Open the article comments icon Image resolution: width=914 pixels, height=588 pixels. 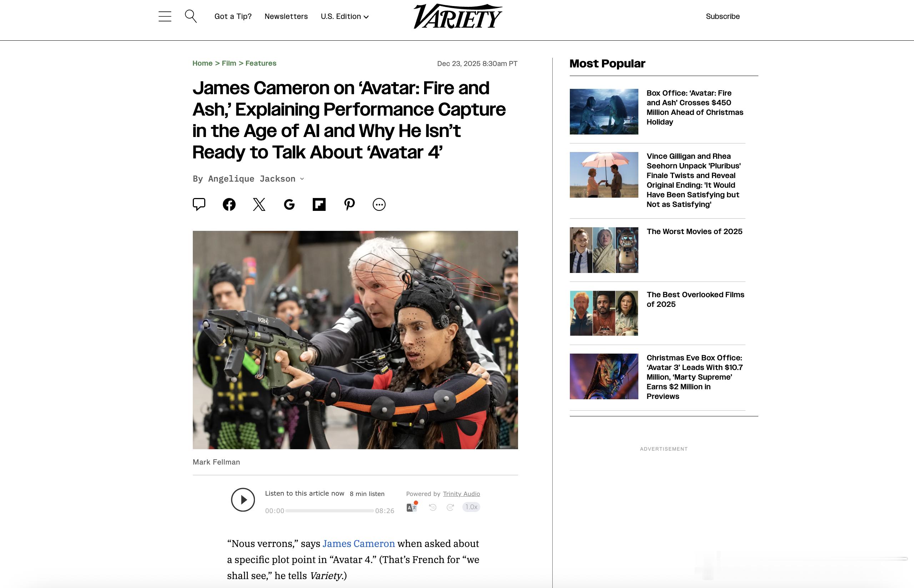click(199, 204)
